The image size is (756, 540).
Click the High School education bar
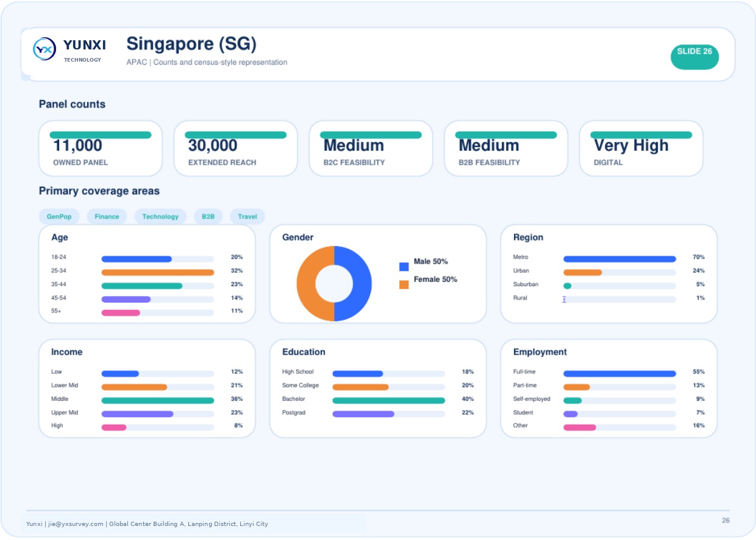click(358, 374)
